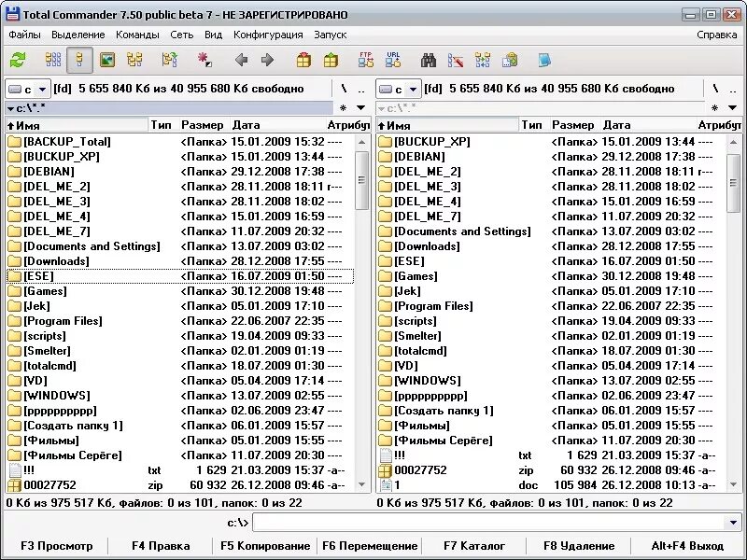
Task: Click the F5 Копирование button
Action: pos(265,546)
